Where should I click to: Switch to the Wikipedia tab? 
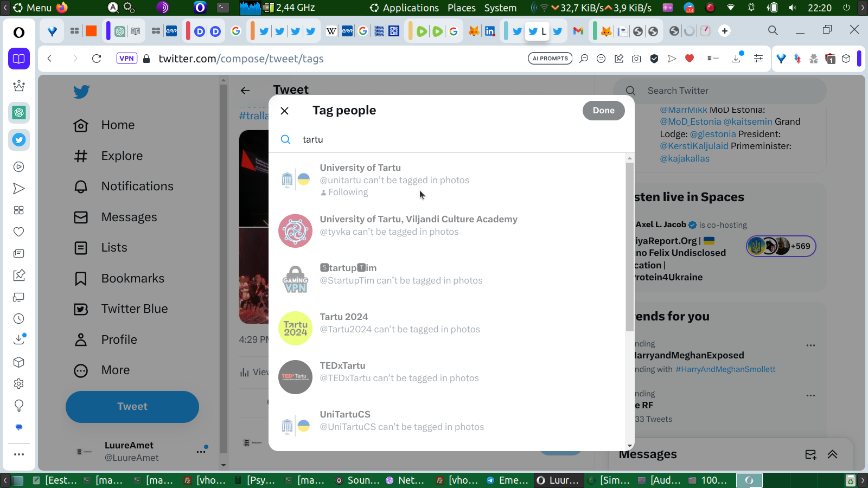coord(331,31)
